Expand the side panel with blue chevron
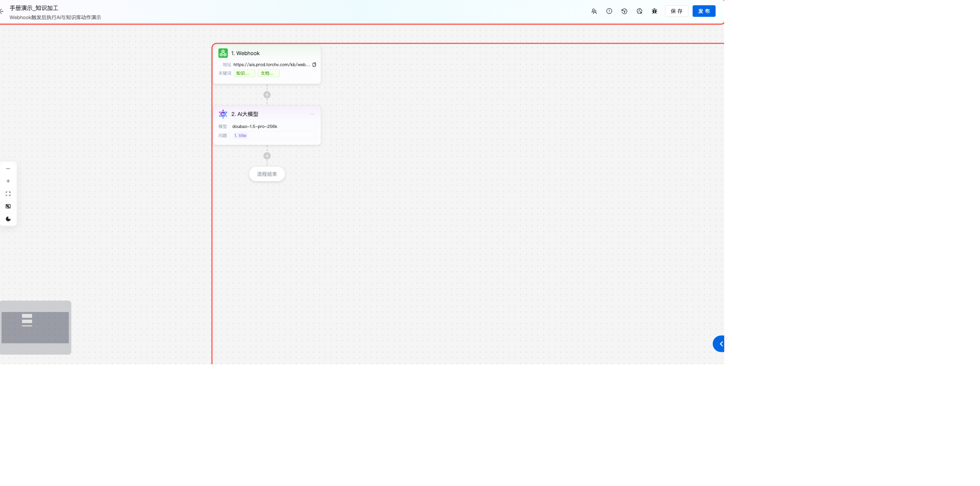 [720, 344]
